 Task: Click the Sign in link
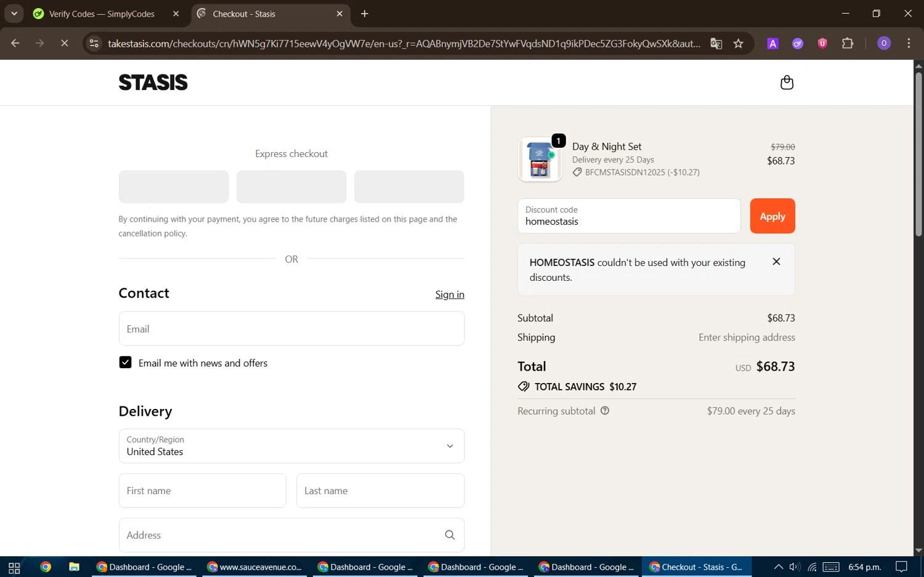(450, 294)
